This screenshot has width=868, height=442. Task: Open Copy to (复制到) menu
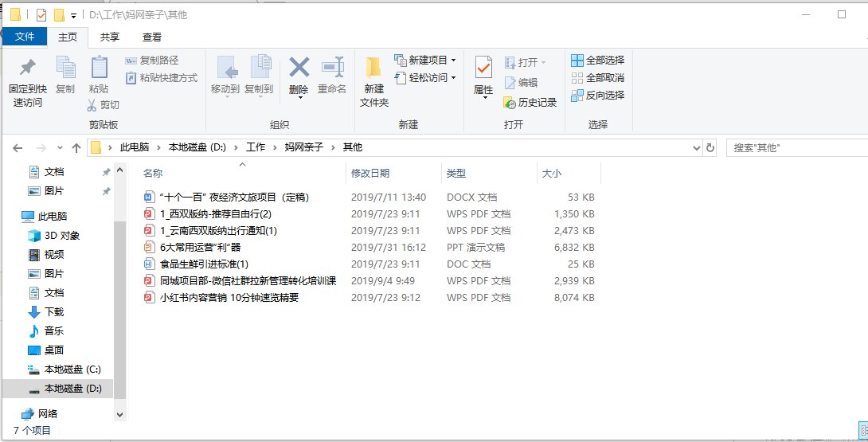(259, 77)
